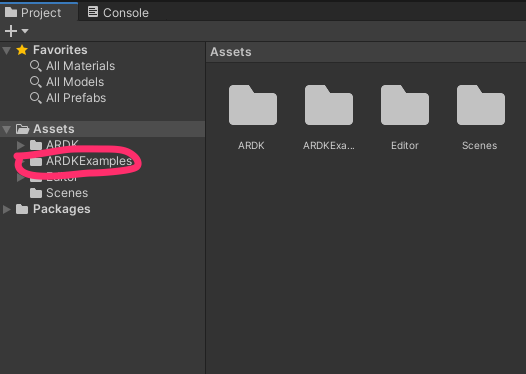The height and width of the screenshot is (374, 526).
Task: Expand the Packages folder arrow
Action: tap(6, 209)
